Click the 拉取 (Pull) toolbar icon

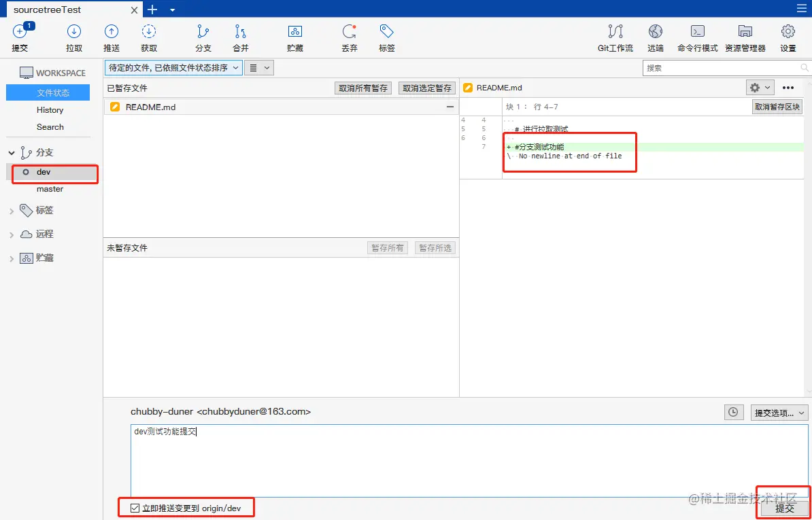(x=74, y=32)
